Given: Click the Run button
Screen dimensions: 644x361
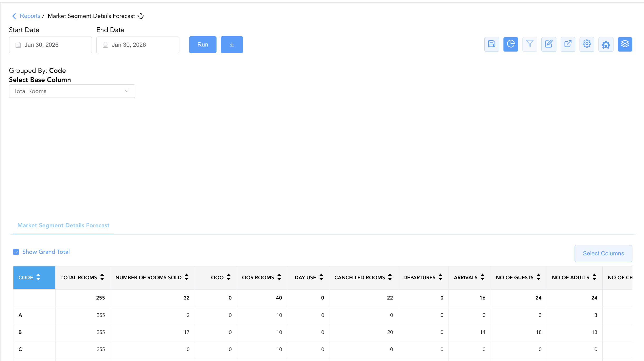Looking at the screenshot, I should (203, 45).
